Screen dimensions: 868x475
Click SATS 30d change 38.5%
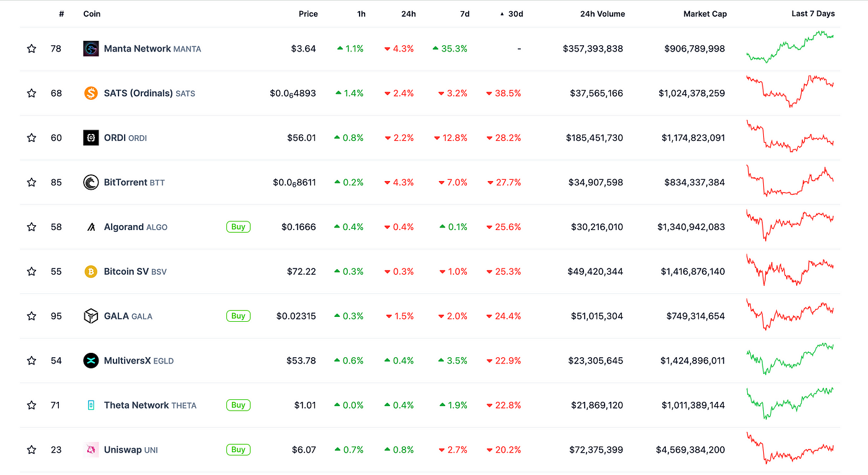click(503, 93)
